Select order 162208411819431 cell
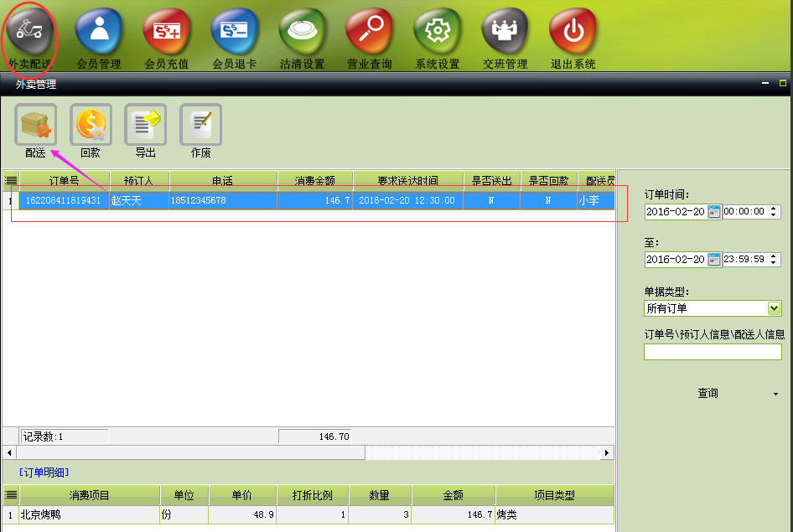 click(x=64, y=200)
